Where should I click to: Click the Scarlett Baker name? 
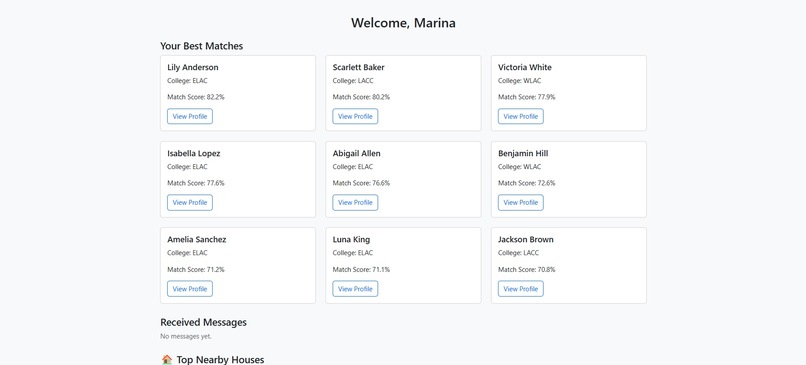coord(358,67)
